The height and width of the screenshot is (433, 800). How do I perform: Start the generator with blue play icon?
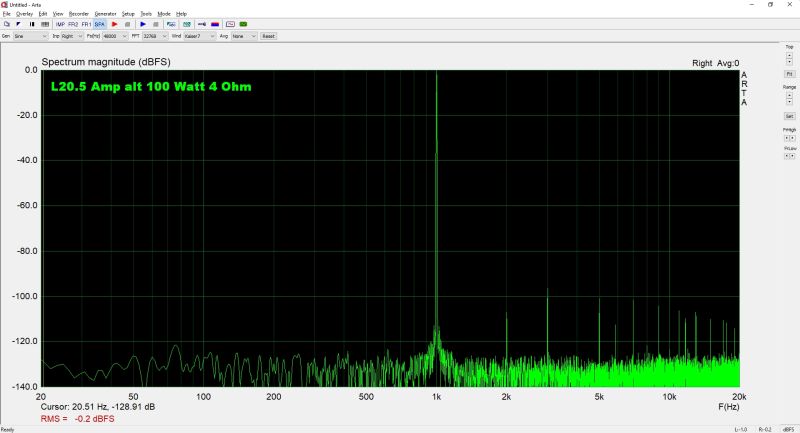coord(143,23)
